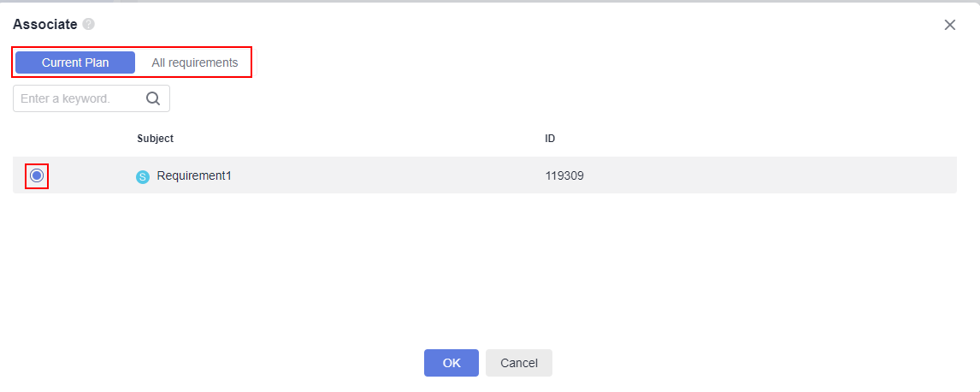Image resolution: width=980 pixels, height=392 pixels.
Task: Click the ID value 119309
Action: [564, 175]
